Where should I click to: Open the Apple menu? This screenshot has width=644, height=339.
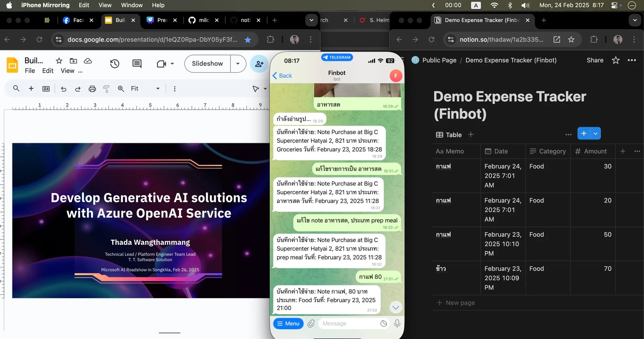tap(9, 5)
